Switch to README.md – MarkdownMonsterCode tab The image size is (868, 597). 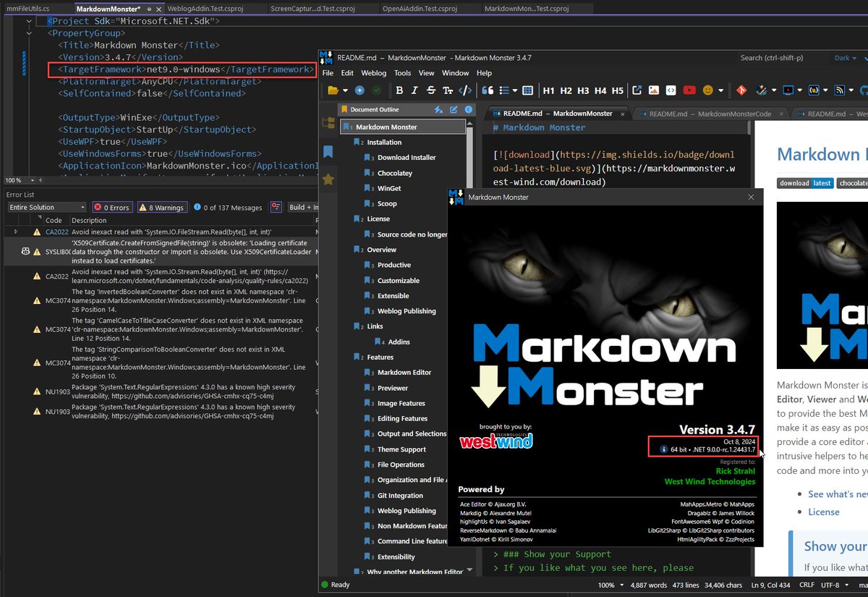[x=710, y=114]
